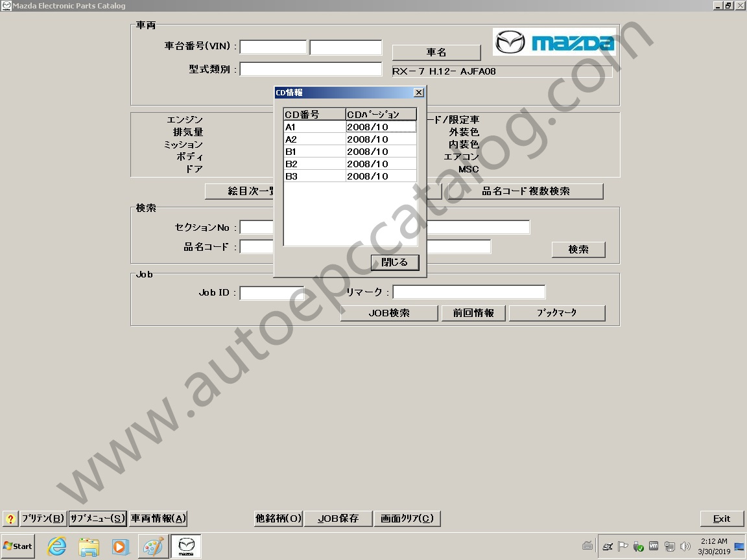The height and width of the screenshot is (560, 747).
Task: Select row A2 in CD list
Action: click(x=350, y=139)
